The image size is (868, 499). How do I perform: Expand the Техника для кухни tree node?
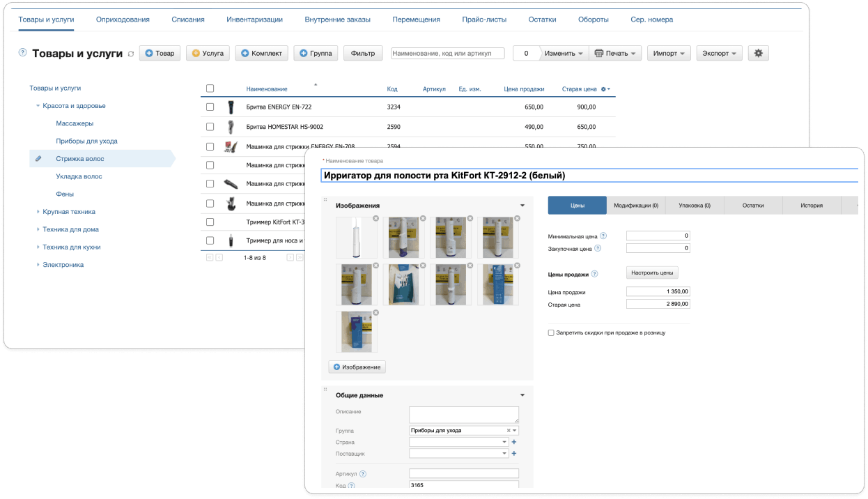pos(38,247)
